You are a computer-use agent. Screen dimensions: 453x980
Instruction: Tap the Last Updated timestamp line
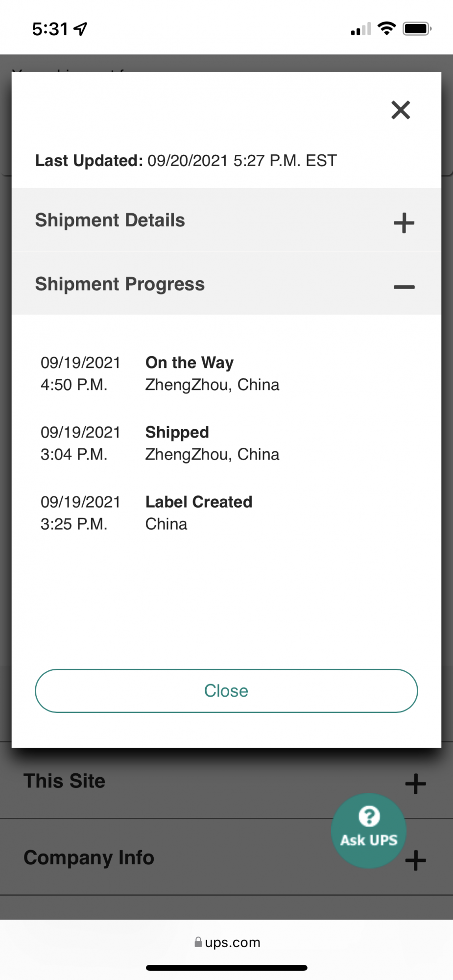(186, 161)
